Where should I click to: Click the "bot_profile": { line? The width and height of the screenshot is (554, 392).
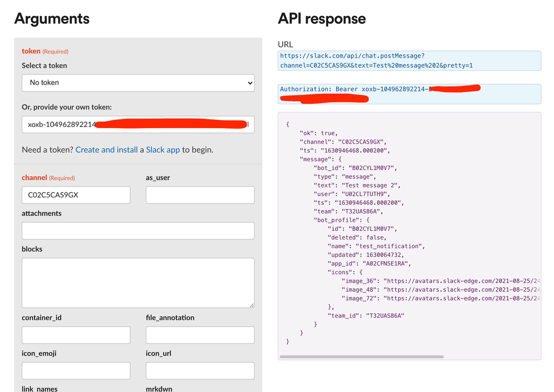341,220
